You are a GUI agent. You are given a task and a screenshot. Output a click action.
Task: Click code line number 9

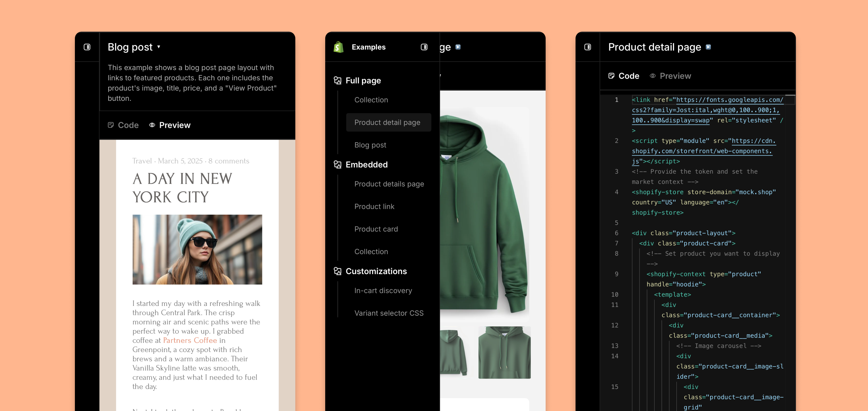(616, 274)
